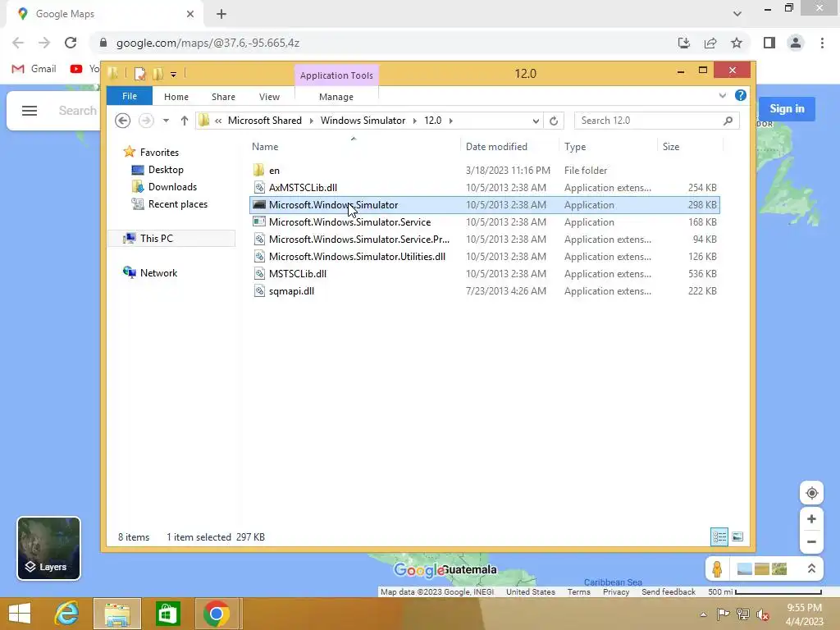Open Google Maps hamburger menu
The height and width of the screenshot is (630, 840).
click(30, 111)
